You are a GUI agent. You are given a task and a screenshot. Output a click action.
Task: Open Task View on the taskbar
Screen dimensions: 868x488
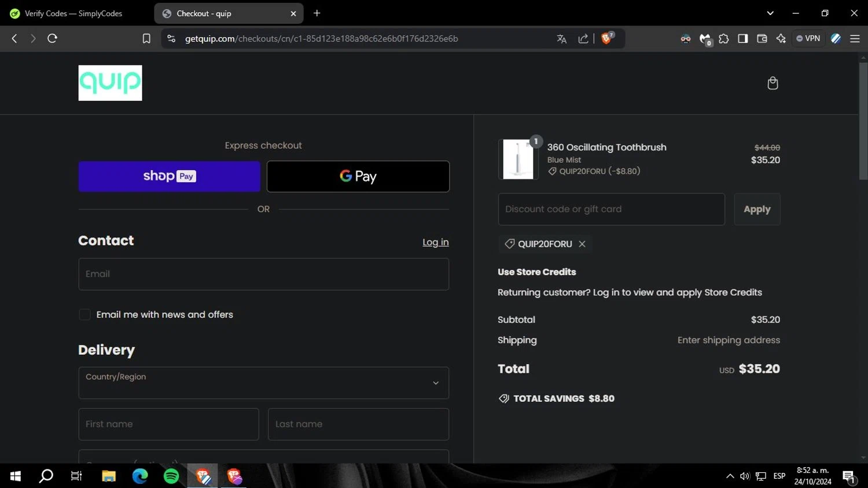tap(76, 476)
